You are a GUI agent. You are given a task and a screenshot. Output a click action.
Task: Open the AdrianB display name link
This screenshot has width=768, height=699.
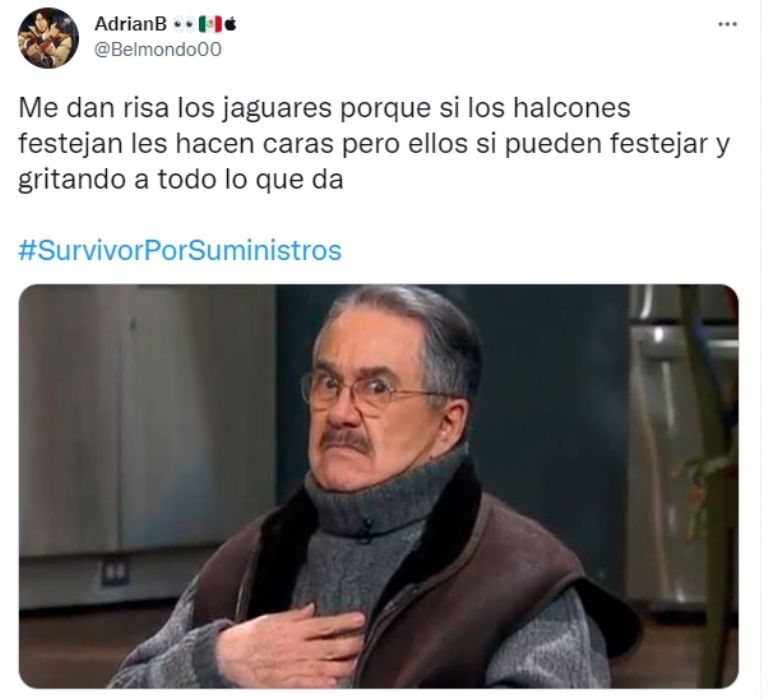click(130, 24)
